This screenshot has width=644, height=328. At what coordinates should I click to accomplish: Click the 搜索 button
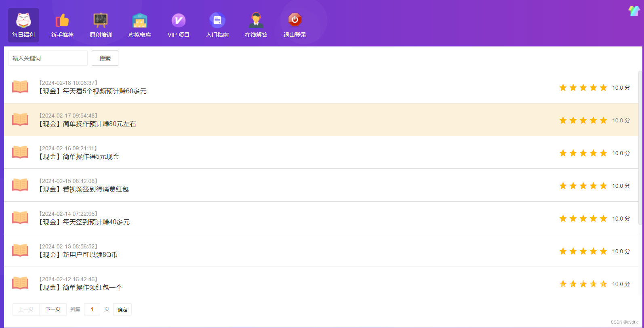pos(105,58)
